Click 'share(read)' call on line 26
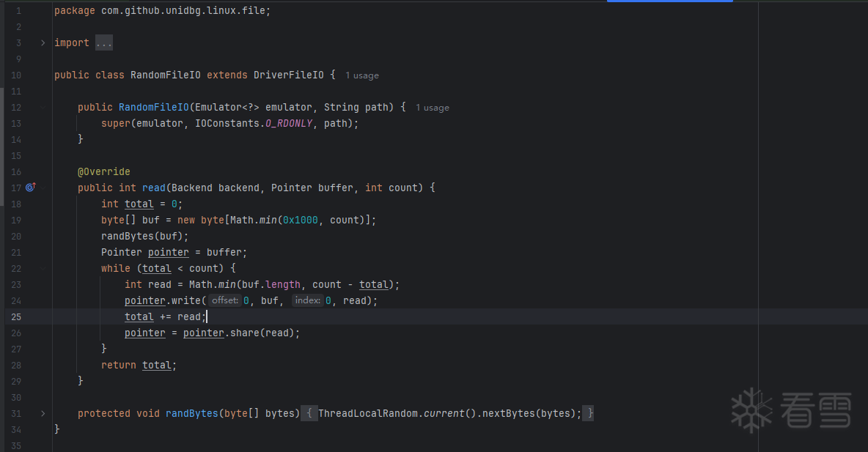 [x=262, y=333]
